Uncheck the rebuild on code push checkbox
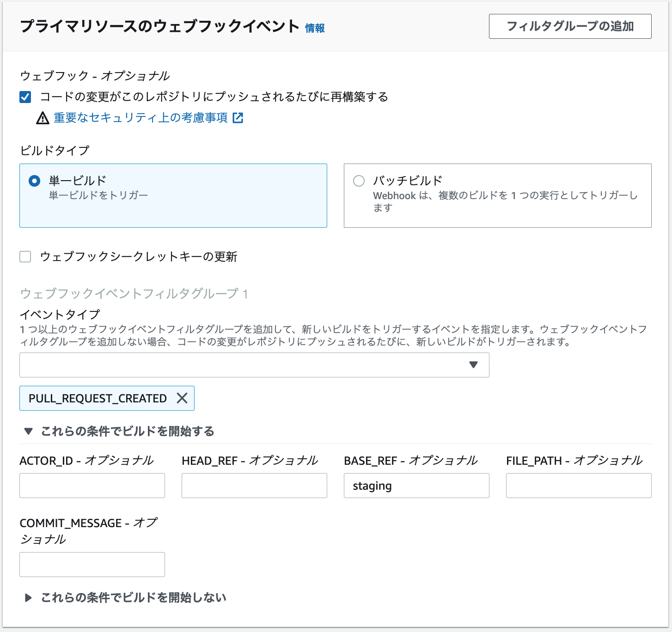The image size is (672, 632). [25, 97]
